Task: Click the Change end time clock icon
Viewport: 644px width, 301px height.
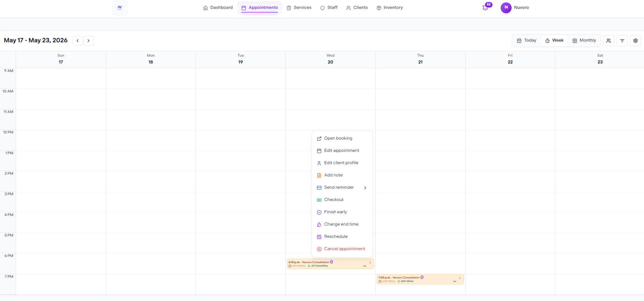Action: pos(319,225)
